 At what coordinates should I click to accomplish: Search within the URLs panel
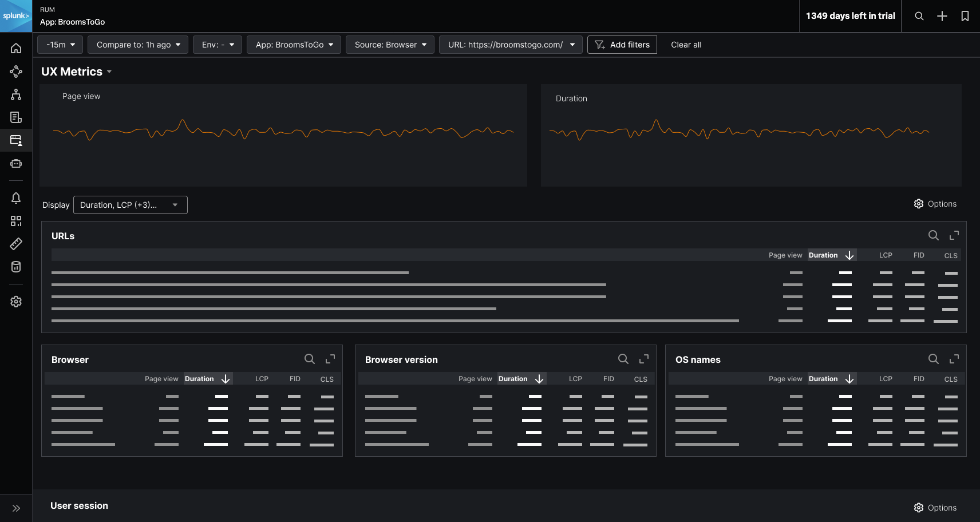[934, 235]
